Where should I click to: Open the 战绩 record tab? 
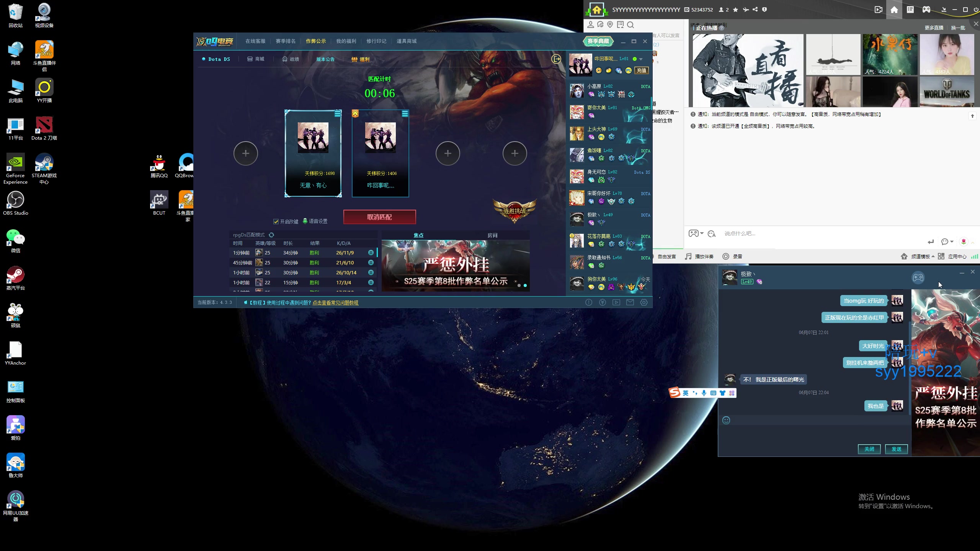point(291,59)
